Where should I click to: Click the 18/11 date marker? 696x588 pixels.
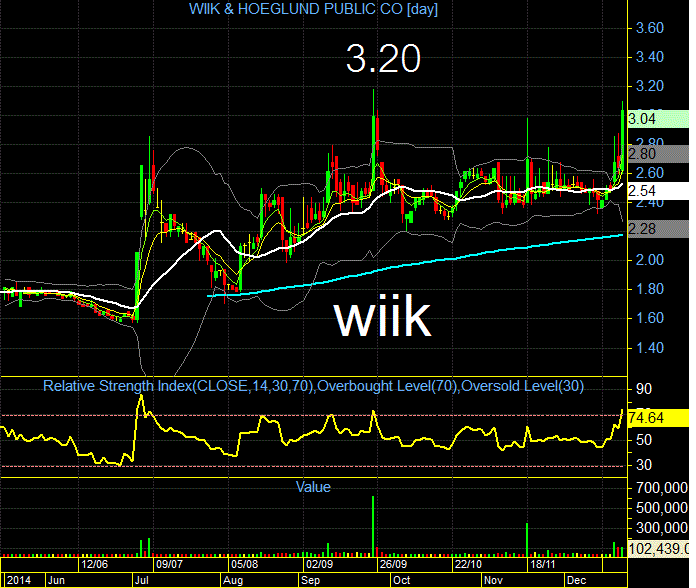coord(543,564)
